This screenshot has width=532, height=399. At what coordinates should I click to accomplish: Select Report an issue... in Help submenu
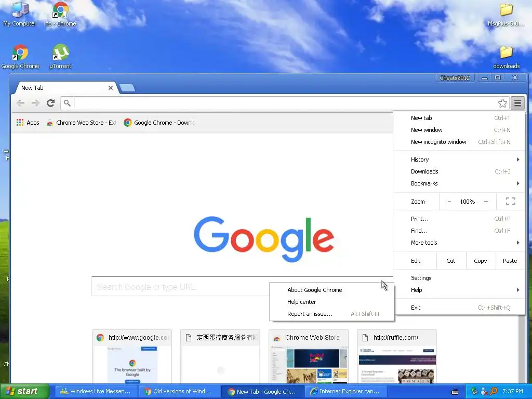(332, 314)
